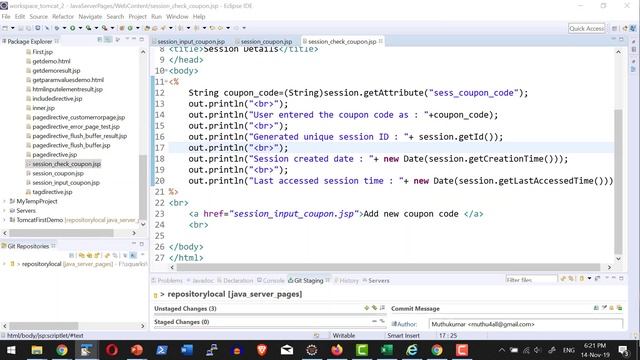Add selected files to index in Unstaged Changes
Screen dimensions: 640x360
coord(367,308)
